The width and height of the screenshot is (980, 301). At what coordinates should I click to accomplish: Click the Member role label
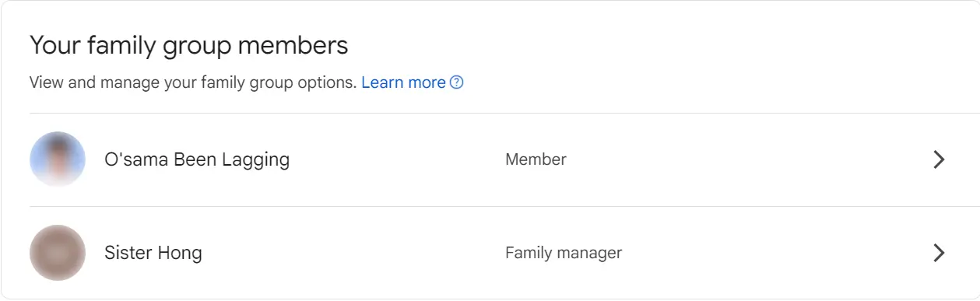click(536, 159)
